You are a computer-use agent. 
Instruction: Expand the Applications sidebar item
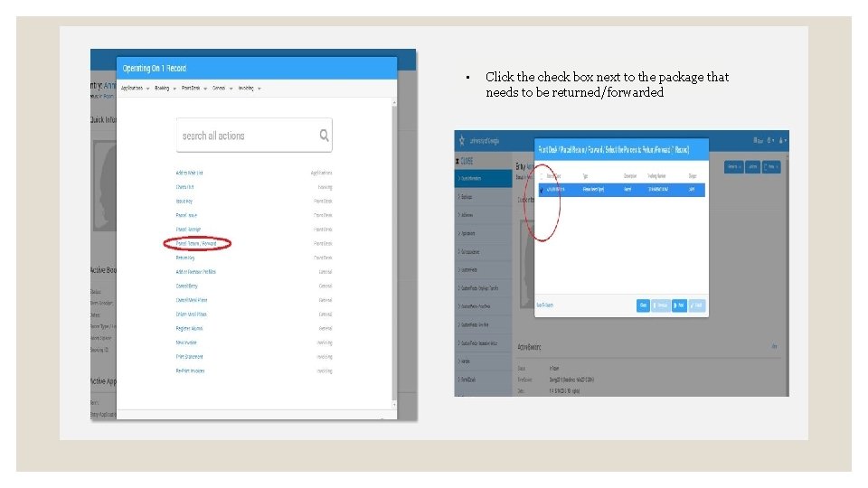click(x=484, y=233)
